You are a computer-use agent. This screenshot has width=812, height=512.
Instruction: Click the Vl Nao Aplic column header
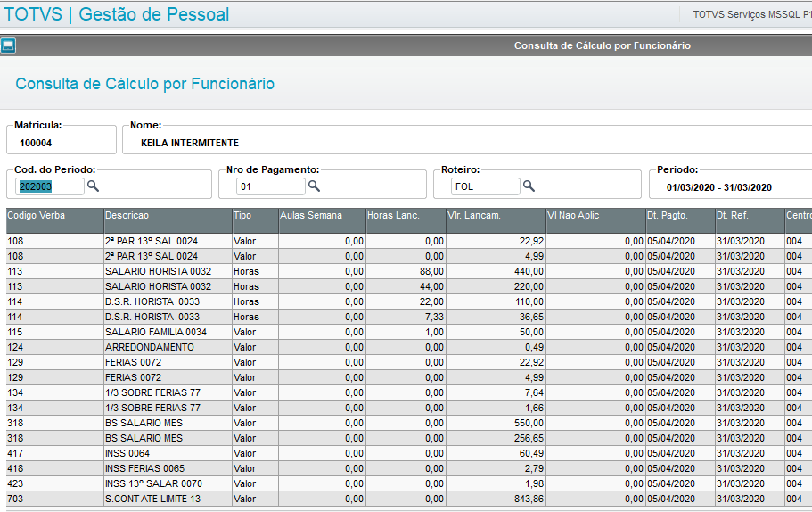pyautogui.click(x=595, y=220)
